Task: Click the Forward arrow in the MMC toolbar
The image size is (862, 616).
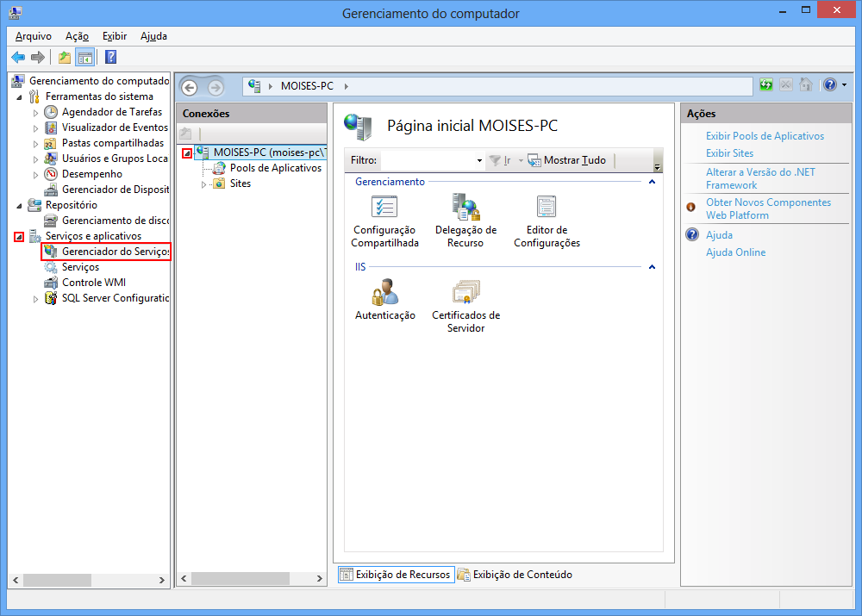Action: click(38, 57)
